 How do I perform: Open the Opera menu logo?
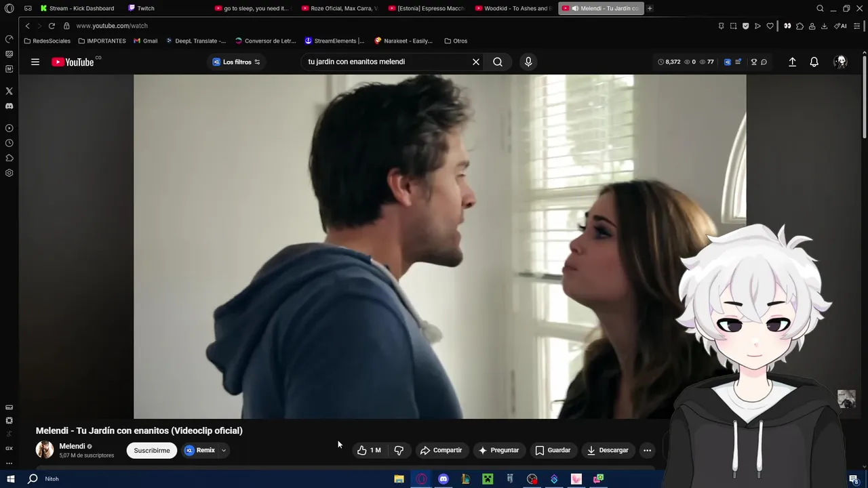9,8
